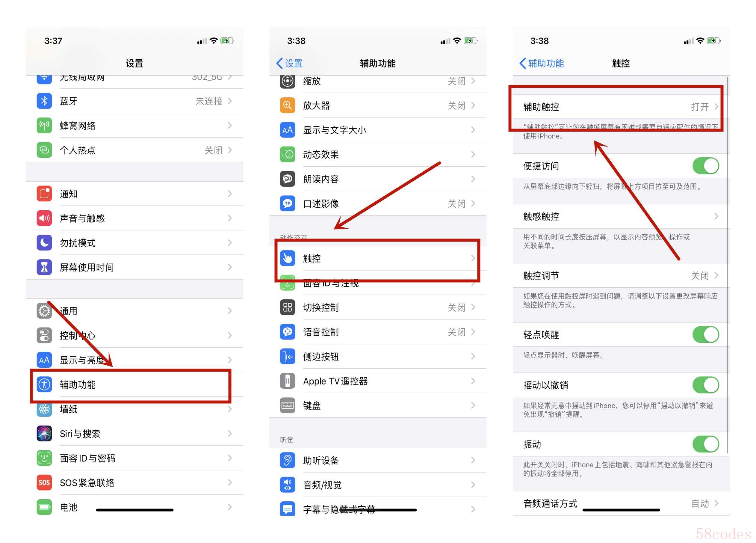Go back to 设置 via back button

289,63
